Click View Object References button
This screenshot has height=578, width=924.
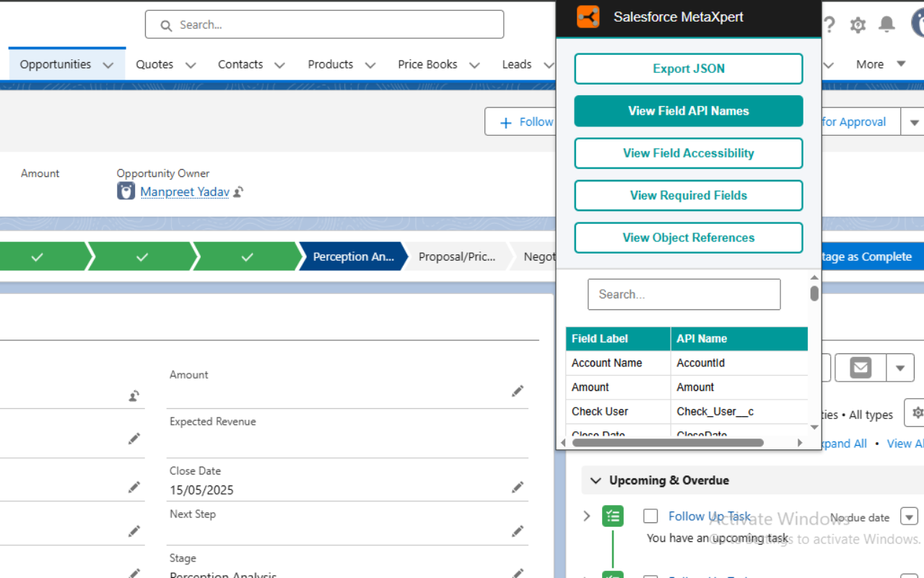(x=689, y=238)
